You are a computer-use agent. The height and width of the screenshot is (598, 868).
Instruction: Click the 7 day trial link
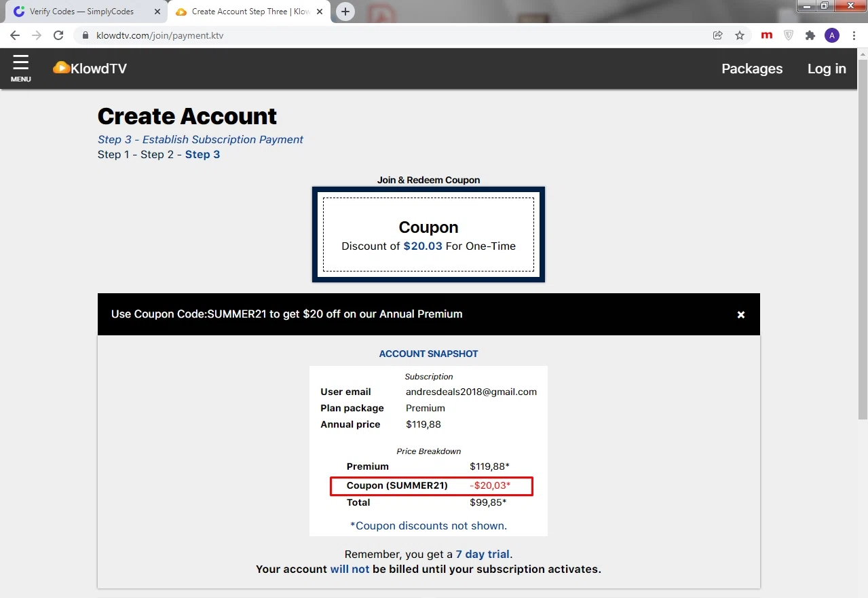[483, 554]
